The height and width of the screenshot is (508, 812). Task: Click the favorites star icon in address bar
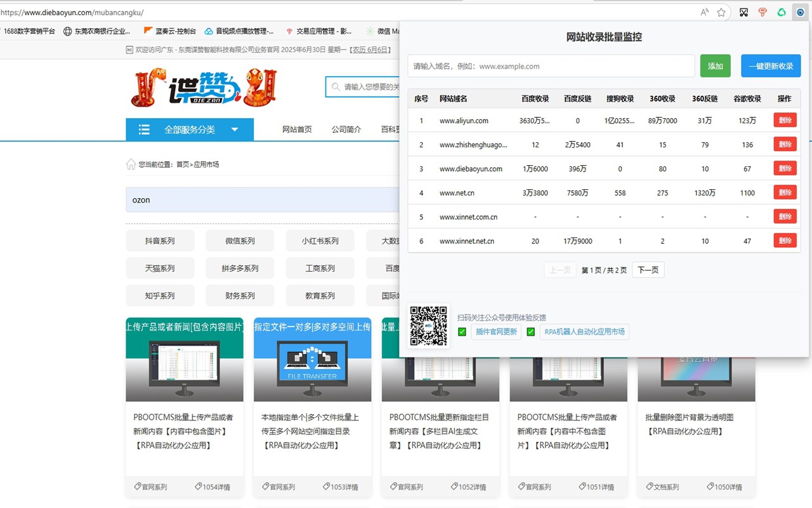coord(721,12)
